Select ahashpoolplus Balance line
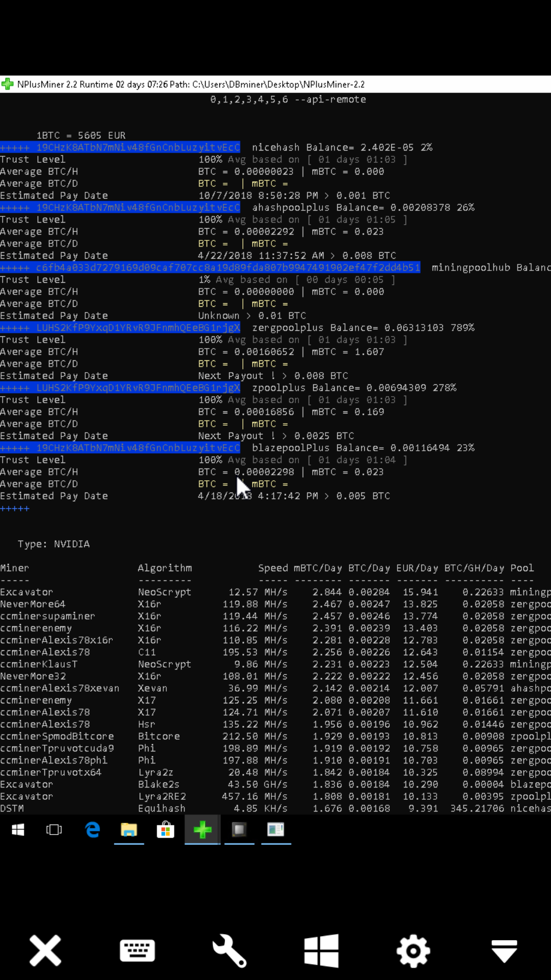Screen dimensions: 551x980 tap(363, 208)
